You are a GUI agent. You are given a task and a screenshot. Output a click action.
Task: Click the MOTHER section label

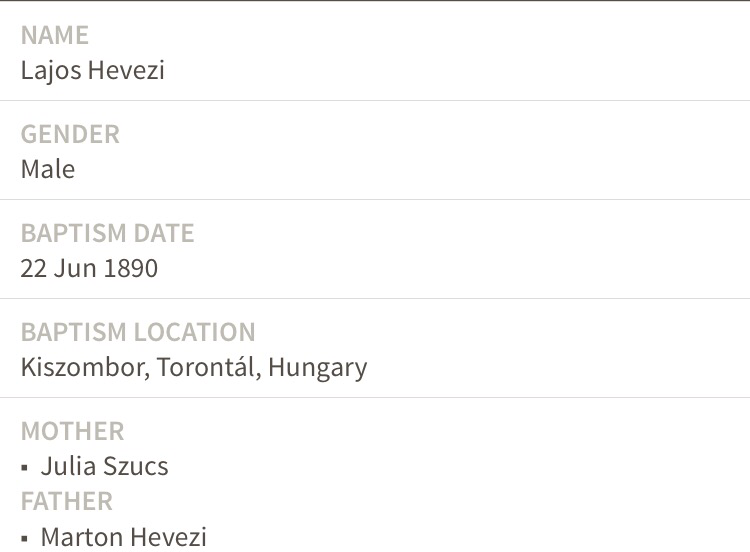click(x=72, y=431)
